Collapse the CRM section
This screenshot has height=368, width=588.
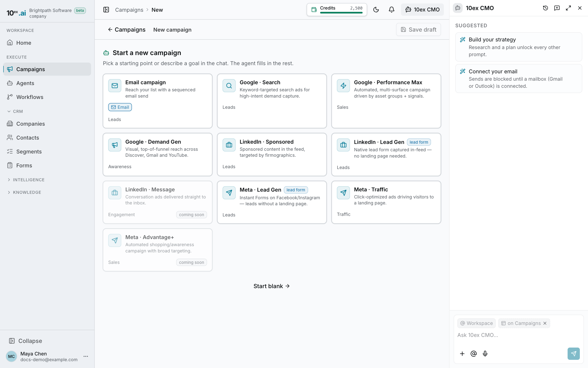click(x=15, y=111)
